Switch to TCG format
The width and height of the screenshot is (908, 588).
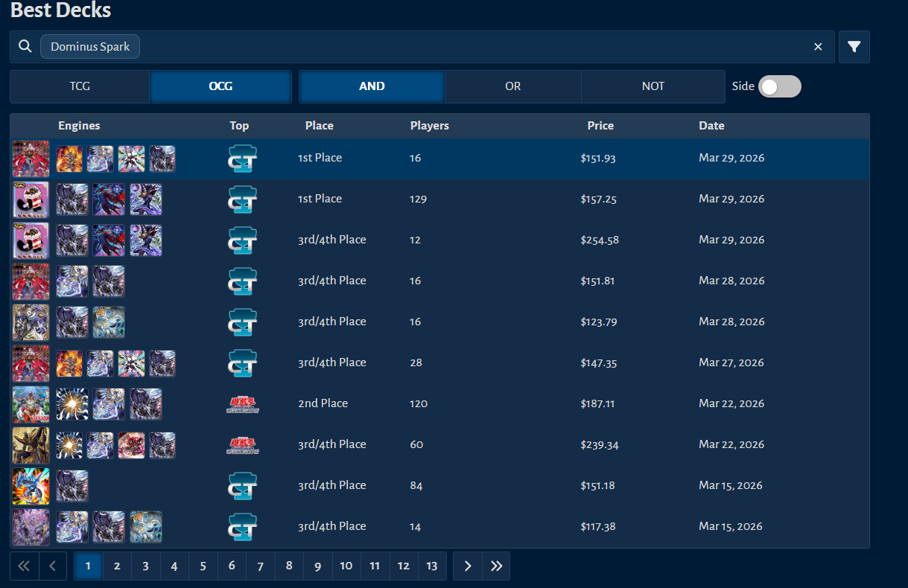[x=80, y=86]
